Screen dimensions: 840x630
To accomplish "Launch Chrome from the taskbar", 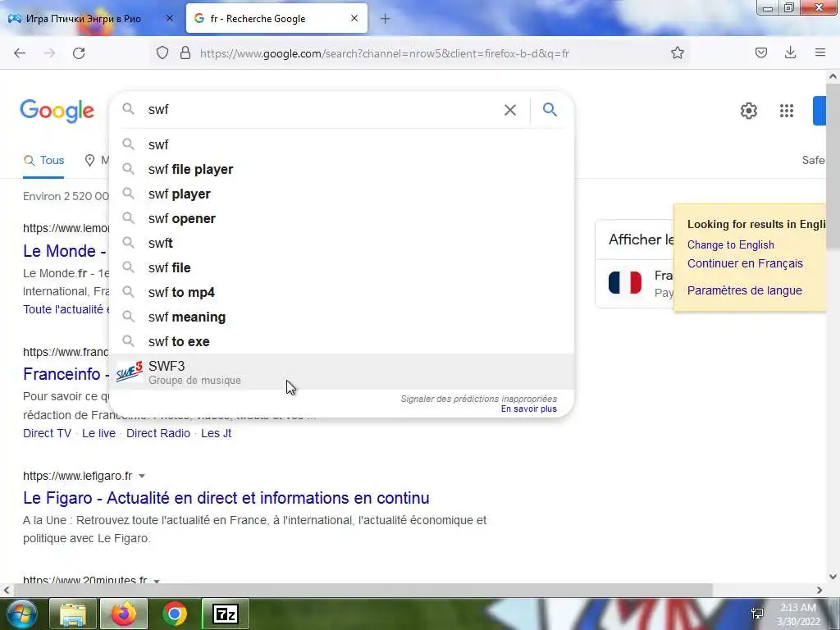I will click(174, 614).
